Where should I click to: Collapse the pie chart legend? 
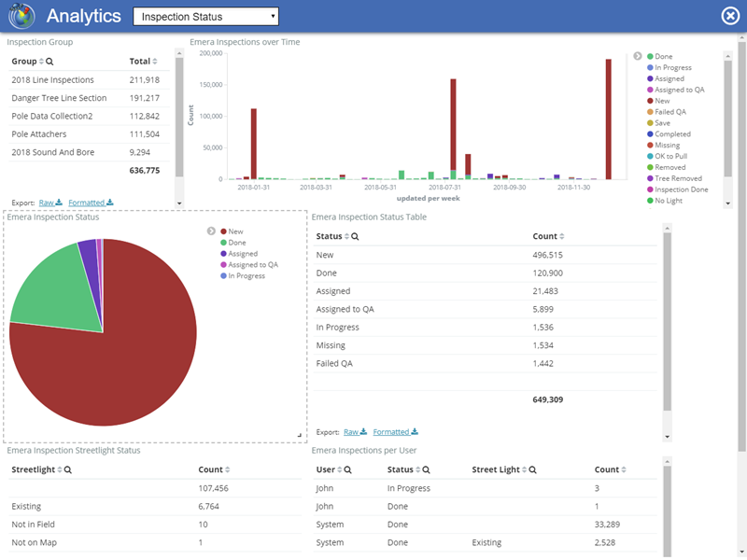click(211, 231)
